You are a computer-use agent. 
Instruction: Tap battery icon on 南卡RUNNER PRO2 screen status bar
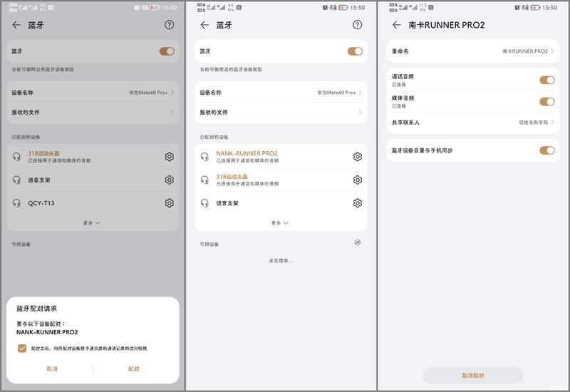535,7
